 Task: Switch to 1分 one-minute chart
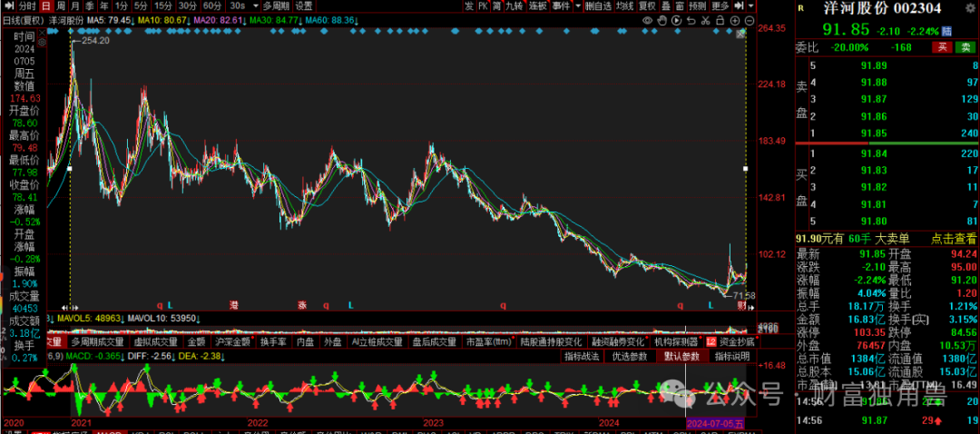(x=122, y=5)
